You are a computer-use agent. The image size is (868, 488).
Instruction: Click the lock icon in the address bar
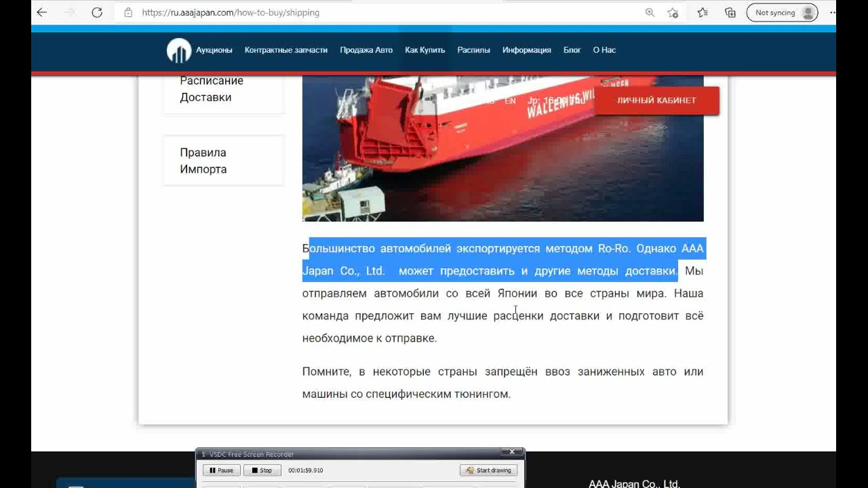click(128, 12)
